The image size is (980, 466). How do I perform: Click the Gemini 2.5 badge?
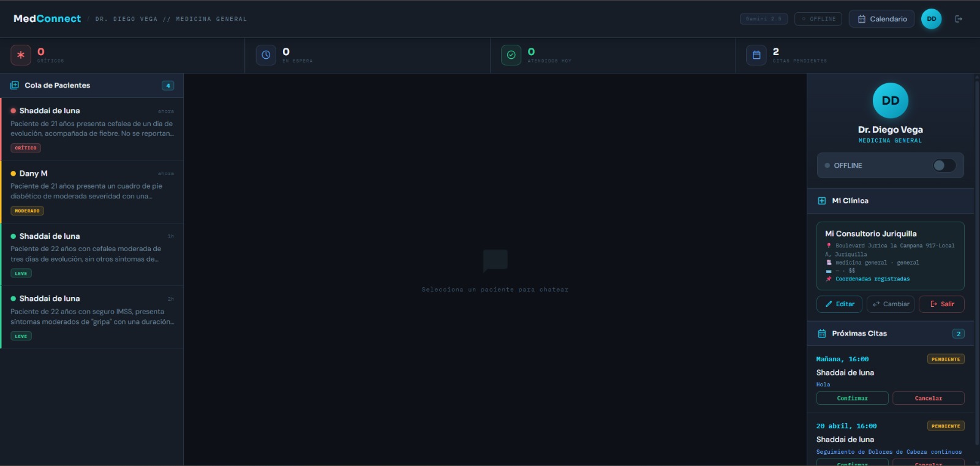coord(764,19)
